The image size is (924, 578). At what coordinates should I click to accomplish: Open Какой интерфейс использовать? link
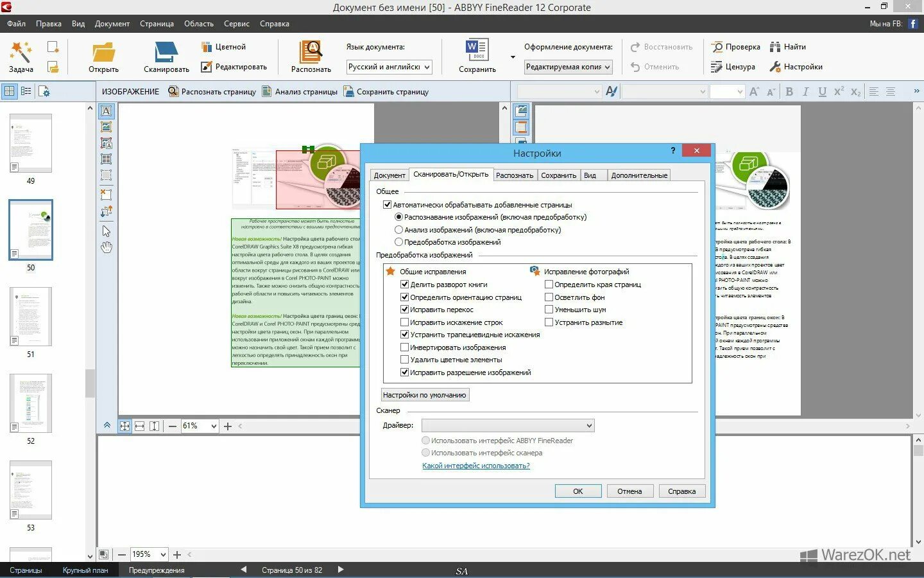(476, 466)
